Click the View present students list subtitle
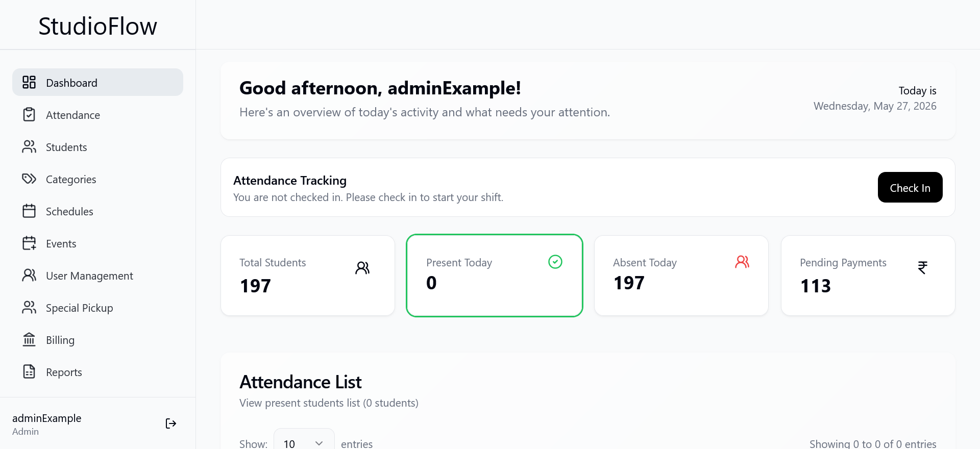 [x=329, y=403]
